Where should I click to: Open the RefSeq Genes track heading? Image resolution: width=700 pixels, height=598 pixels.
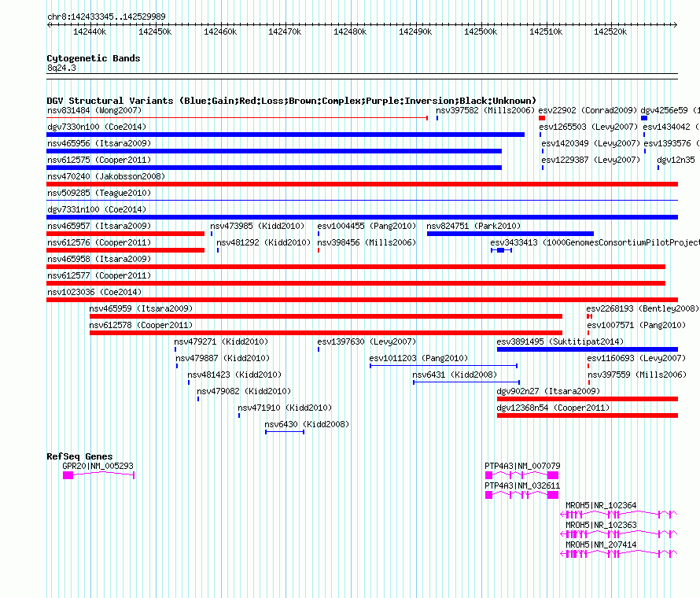79,456
